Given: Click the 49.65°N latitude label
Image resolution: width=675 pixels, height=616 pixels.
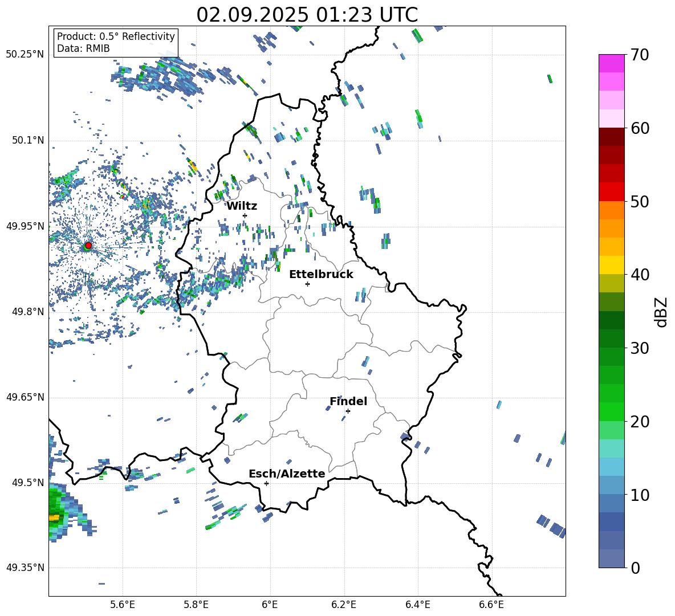Looking at the screenshot, I should [x=25, y=397].
